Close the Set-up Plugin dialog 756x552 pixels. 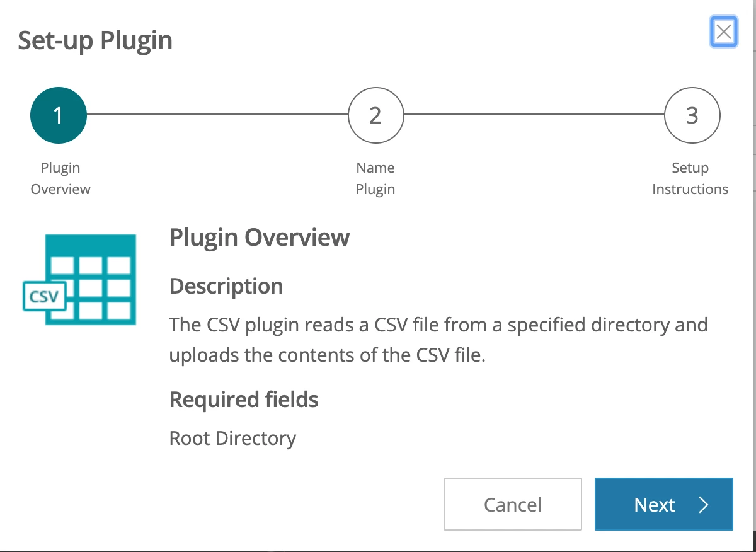pos(724,32)
